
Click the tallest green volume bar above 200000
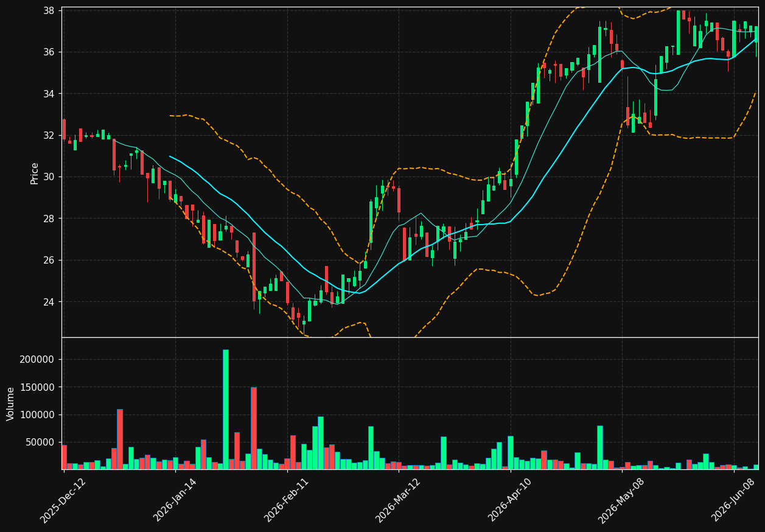coord(226,410)
